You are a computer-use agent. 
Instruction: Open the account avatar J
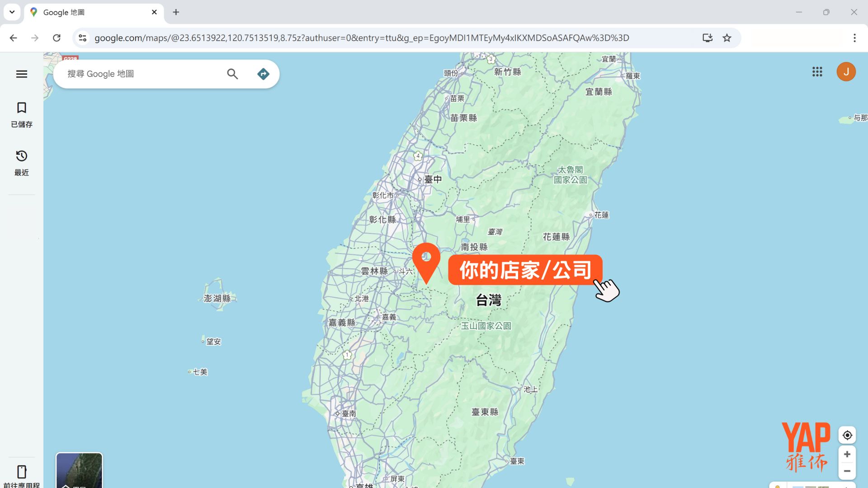tap(846, 72)
